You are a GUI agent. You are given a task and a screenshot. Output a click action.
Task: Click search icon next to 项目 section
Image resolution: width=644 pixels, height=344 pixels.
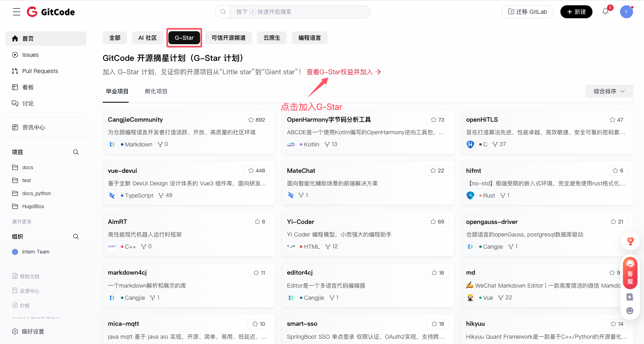tap(76, 152)
